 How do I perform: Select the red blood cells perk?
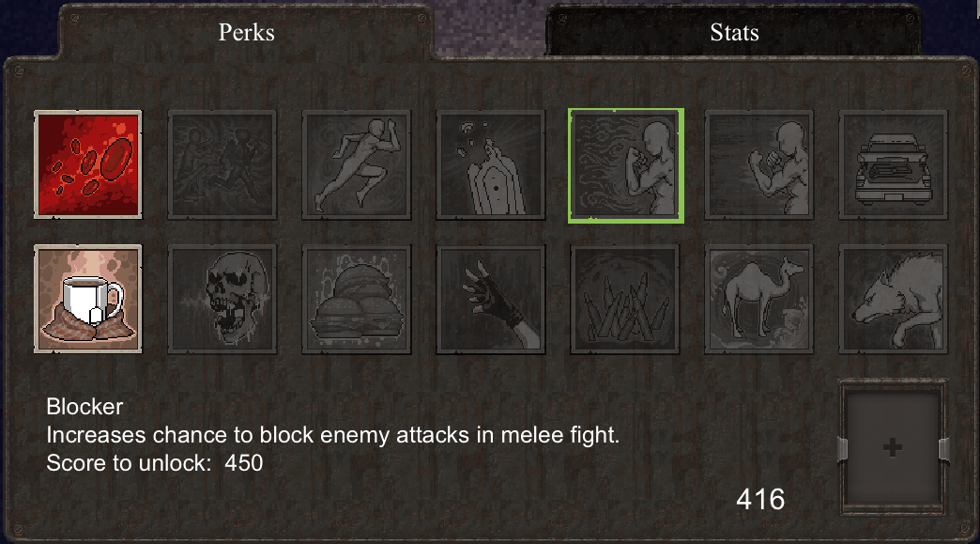click(88, 165)
